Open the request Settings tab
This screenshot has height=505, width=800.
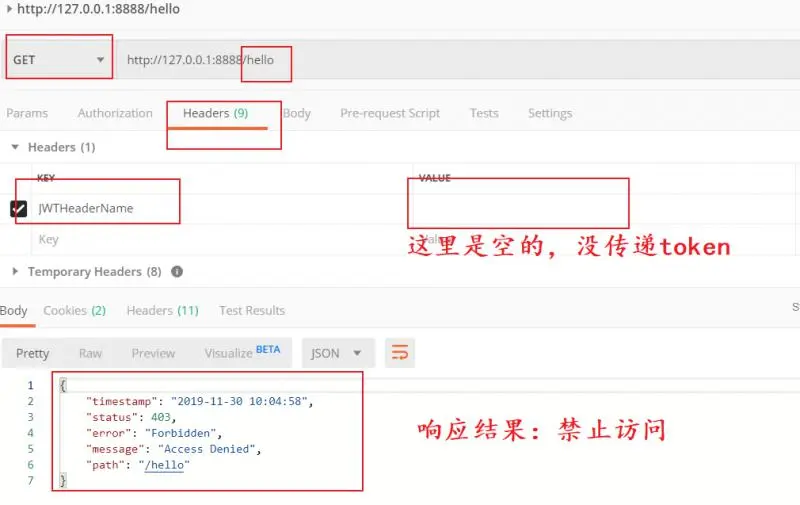[550, 113]
